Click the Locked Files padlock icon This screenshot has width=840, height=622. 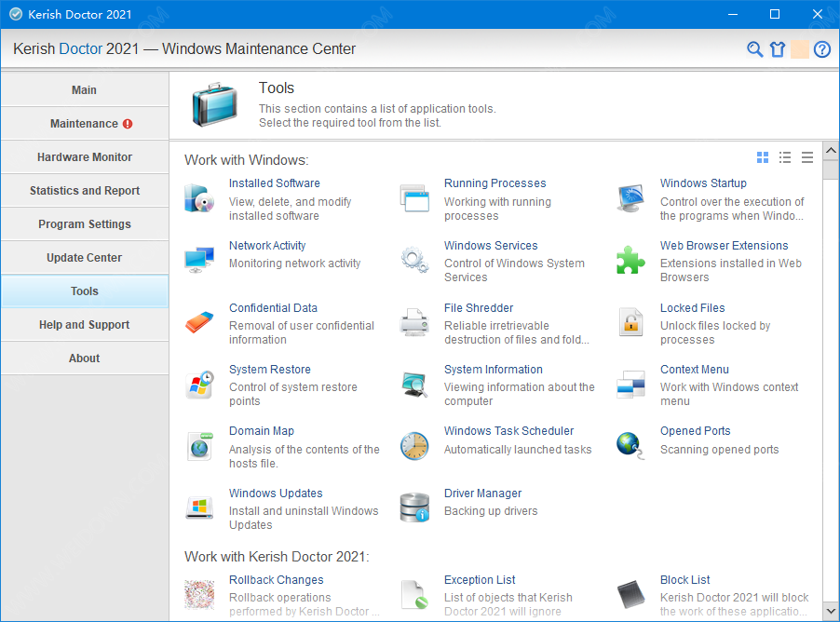[x=630, y=322]
